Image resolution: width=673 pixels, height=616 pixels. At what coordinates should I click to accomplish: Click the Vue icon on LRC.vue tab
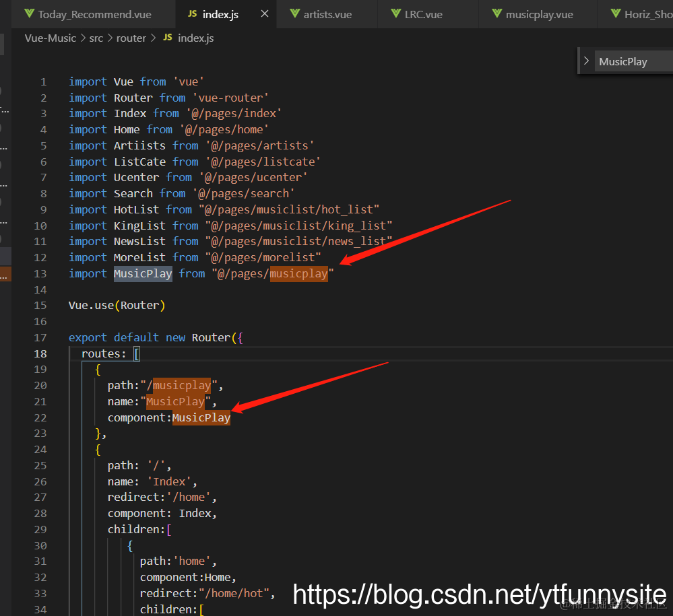point(395,13)
